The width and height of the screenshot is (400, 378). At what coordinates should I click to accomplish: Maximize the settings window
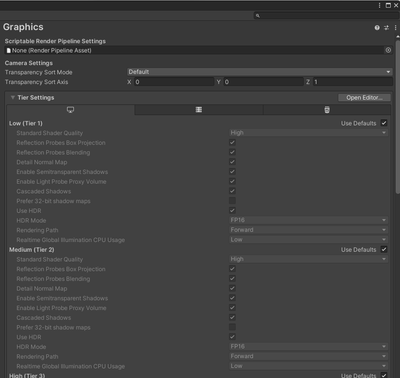pyautogui.click(x=388, y=5)
